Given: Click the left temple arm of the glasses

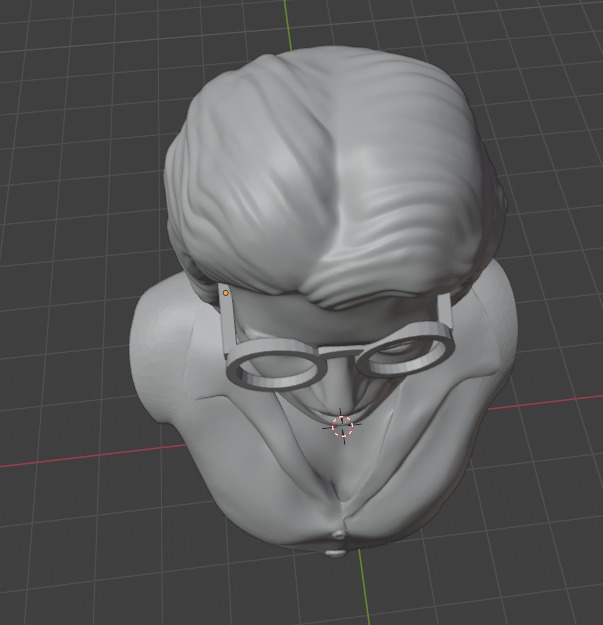Looking at the screenshot, I should click(x=228, y=319).
